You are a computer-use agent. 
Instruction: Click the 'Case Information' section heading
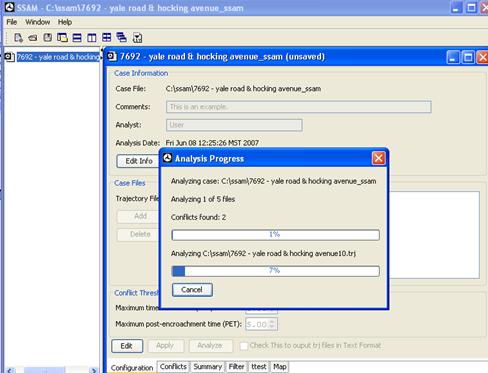click(141, 73)
